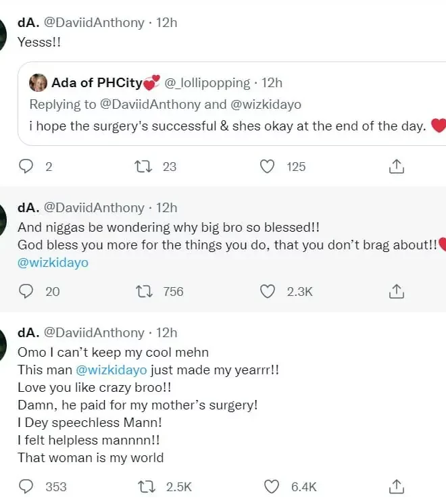Share the mother's surgery tweet
Screen dimensions: 446x504
click(397, 486)
